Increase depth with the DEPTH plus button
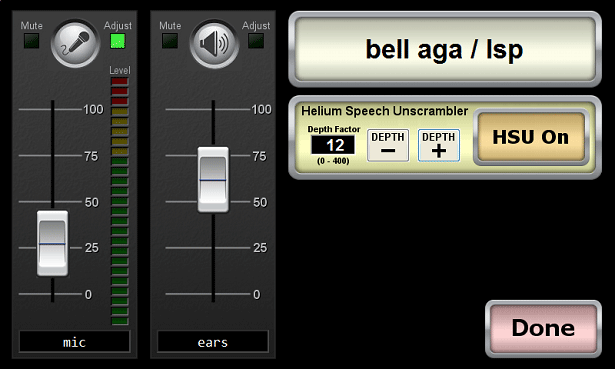Screen dimensions: 616x370 (438, 145)
